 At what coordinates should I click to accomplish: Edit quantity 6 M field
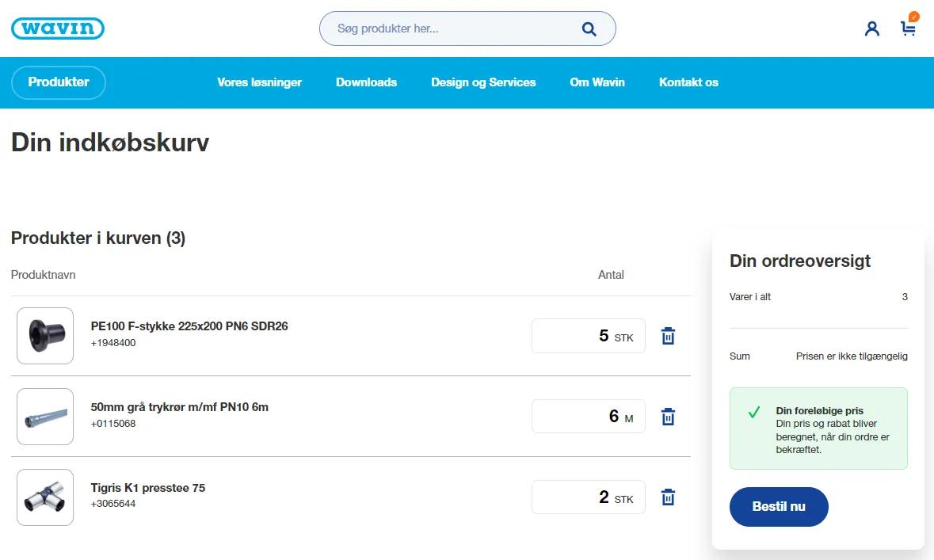click(x=588, y=417)
